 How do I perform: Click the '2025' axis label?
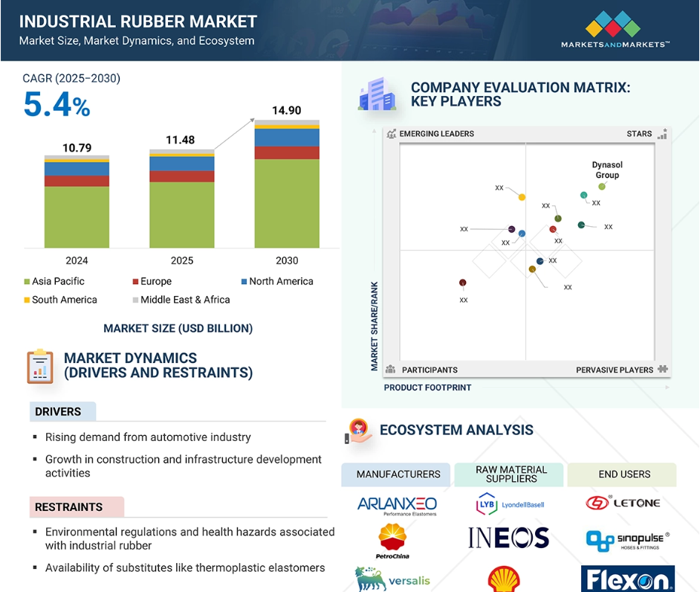coord(182,260)
